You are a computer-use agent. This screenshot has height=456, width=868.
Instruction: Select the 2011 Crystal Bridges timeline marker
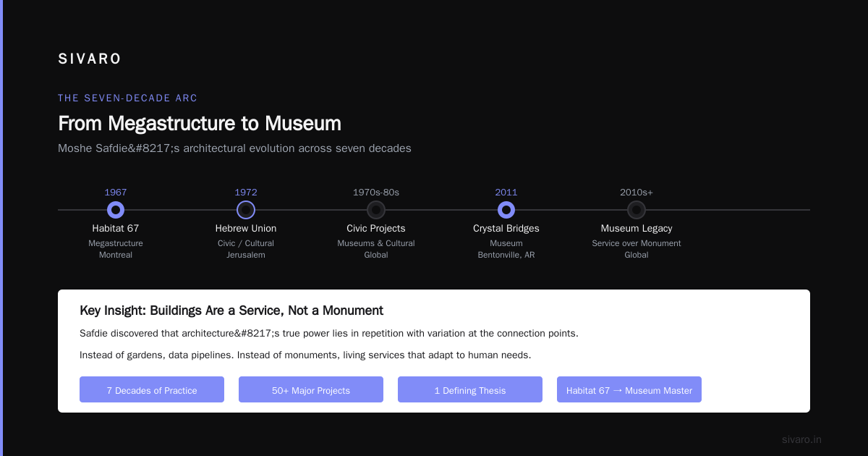tap(506, 210)
